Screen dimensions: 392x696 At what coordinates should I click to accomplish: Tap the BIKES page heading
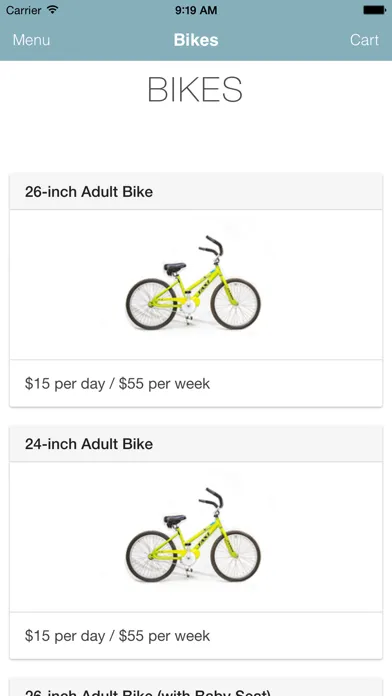pos(195,90)
